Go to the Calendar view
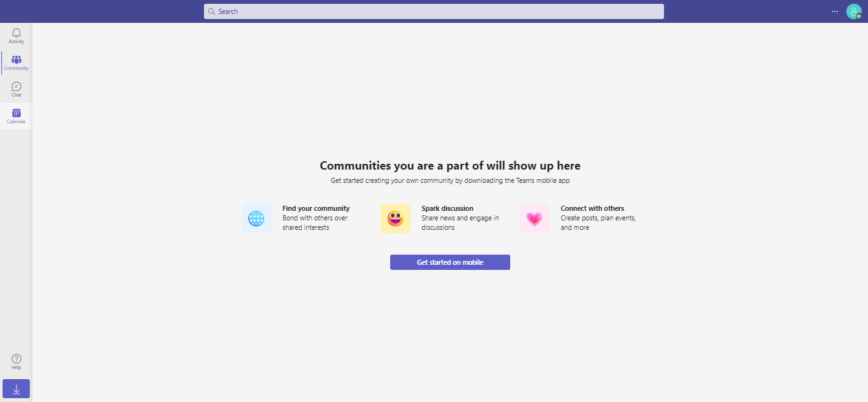Image resolution: width=868 pixels, height=402 pixels. click(17, 116)
